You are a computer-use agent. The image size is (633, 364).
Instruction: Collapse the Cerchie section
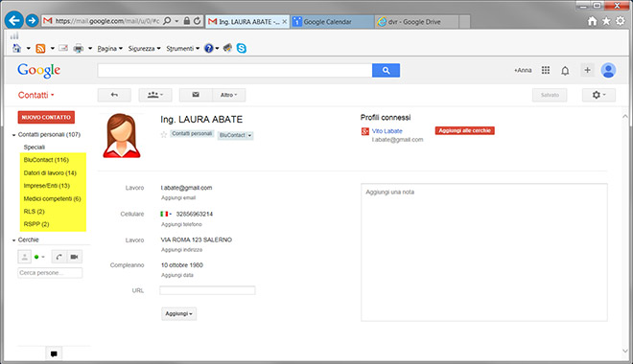tap(14, 240)
